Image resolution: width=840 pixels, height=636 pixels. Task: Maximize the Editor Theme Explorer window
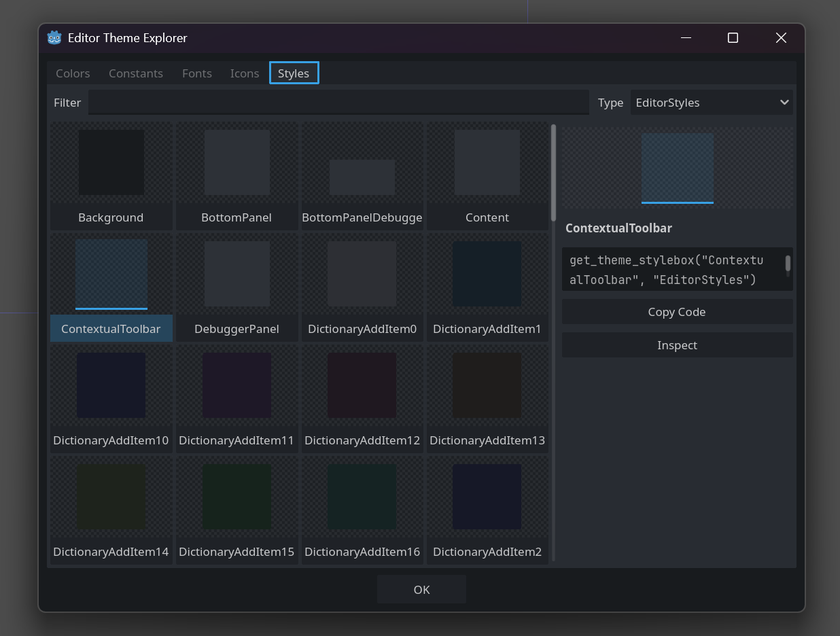tap(733, 38)
